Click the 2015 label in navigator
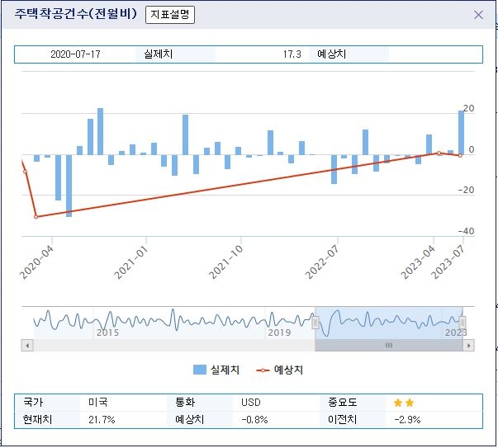The height and width of the screenshot is (448, 498). (107, 332)
